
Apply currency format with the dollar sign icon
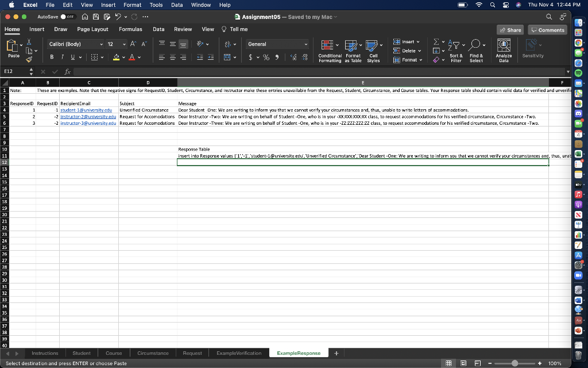(250, 57)
